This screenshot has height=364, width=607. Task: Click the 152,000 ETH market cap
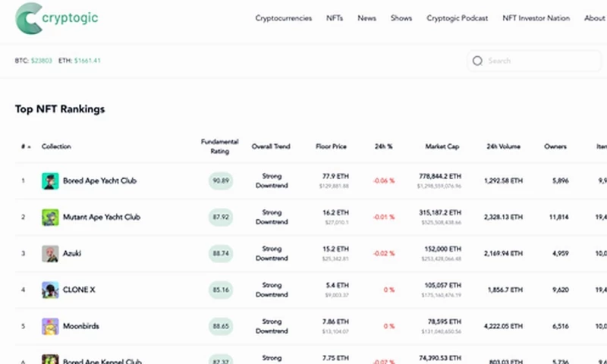click(x=443, y=249)
